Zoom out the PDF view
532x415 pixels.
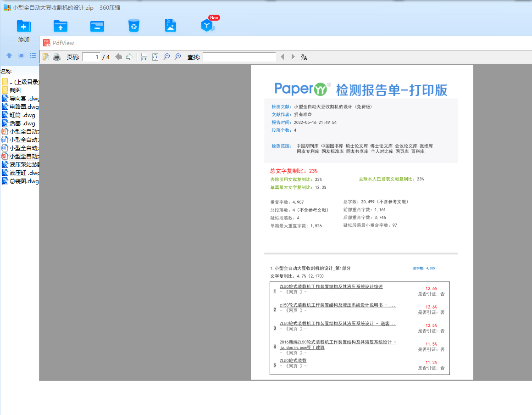[x=166, y=57]
